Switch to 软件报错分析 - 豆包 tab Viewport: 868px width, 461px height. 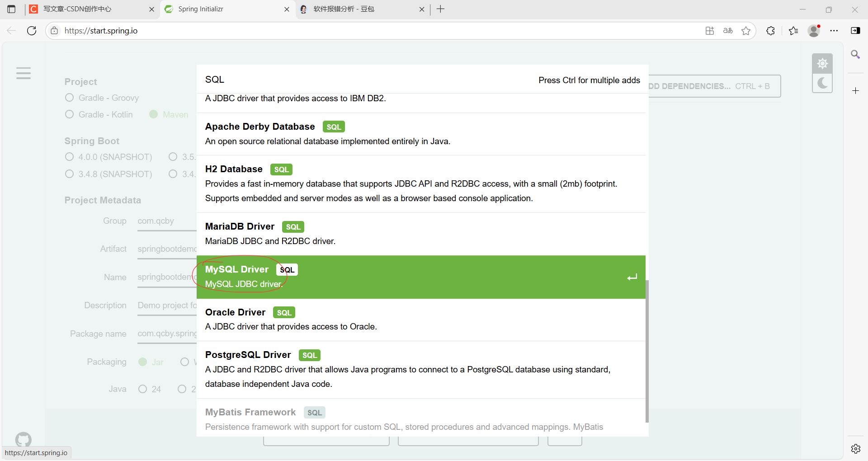point(362,9)
